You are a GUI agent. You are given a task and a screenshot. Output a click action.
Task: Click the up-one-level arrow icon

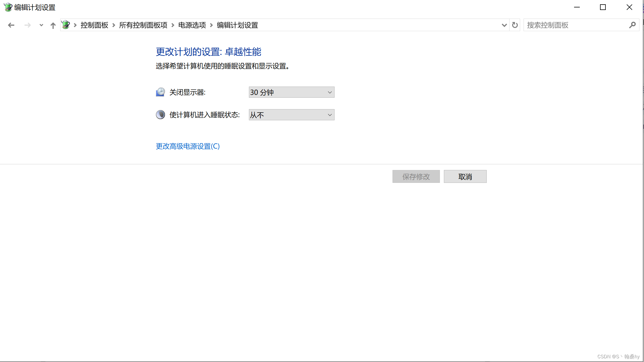point(53,25)
